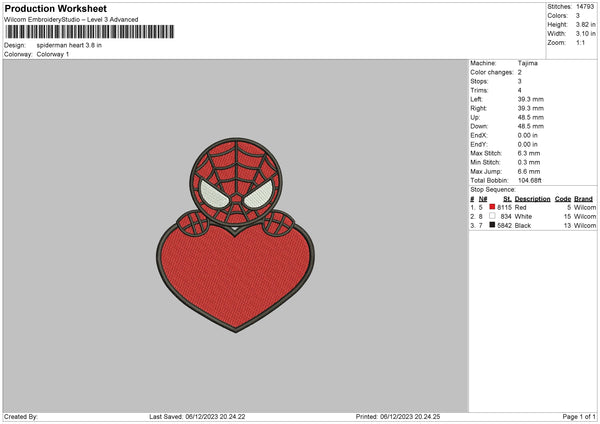Click the Down value 48.5 mm
Image resolution: width=600 pixels, height=424 pixels.
[531, 126]
